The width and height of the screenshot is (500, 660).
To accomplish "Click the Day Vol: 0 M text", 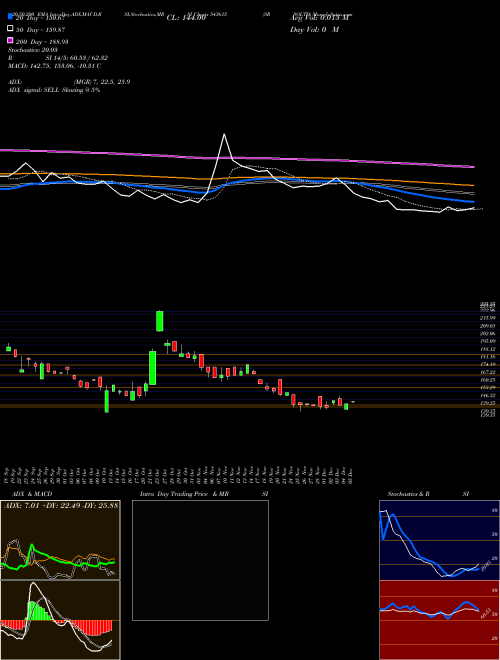I will [314, 29].
